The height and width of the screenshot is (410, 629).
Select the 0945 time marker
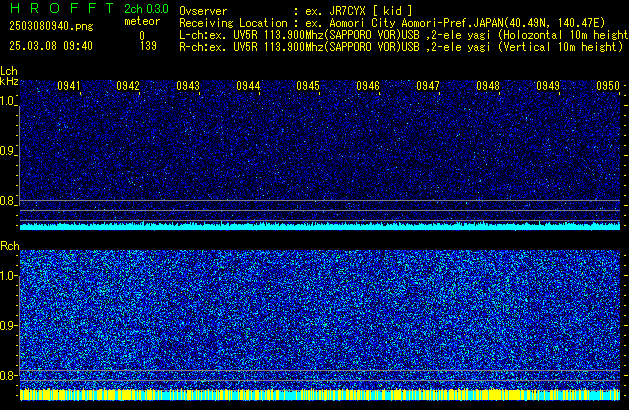(x=308, y=86)
